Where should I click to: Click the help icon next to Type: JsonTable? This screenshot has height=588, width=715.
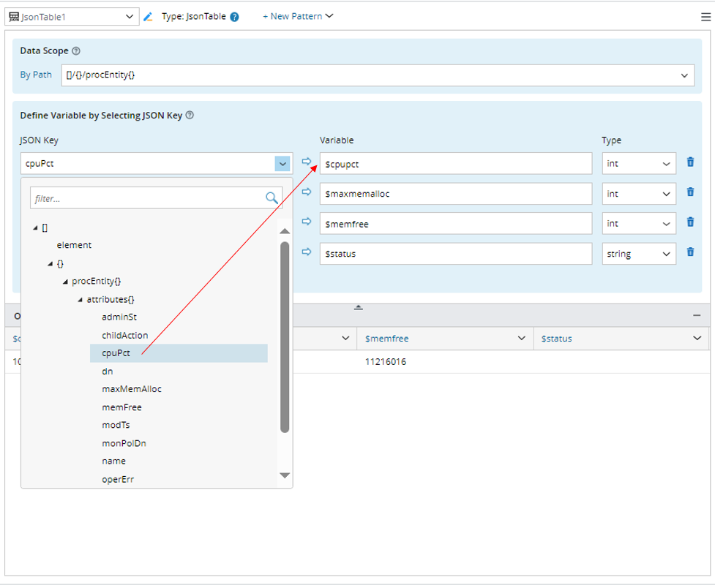[234, 17]
